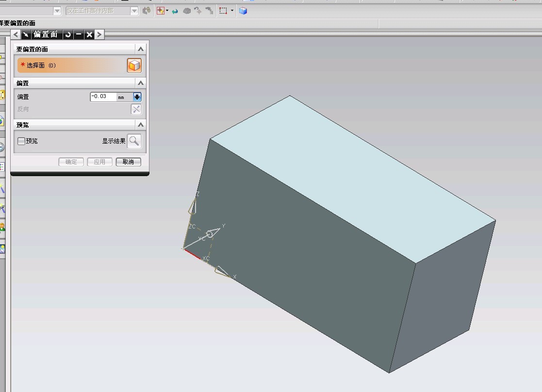
Task: Collapse the 偏置 section
Action: 141,83
